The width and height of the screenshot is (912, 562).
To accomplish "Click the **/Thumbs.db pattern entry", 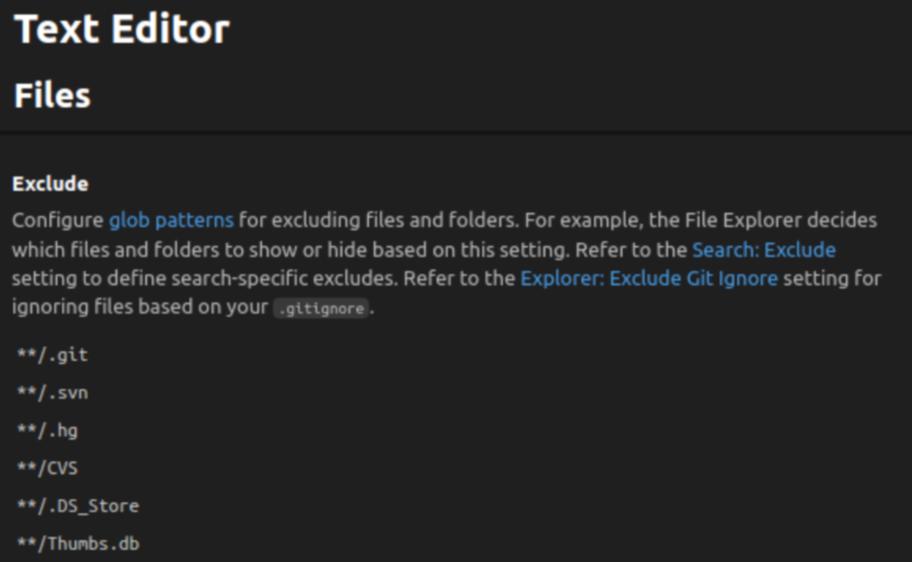I will coord(78,544).
